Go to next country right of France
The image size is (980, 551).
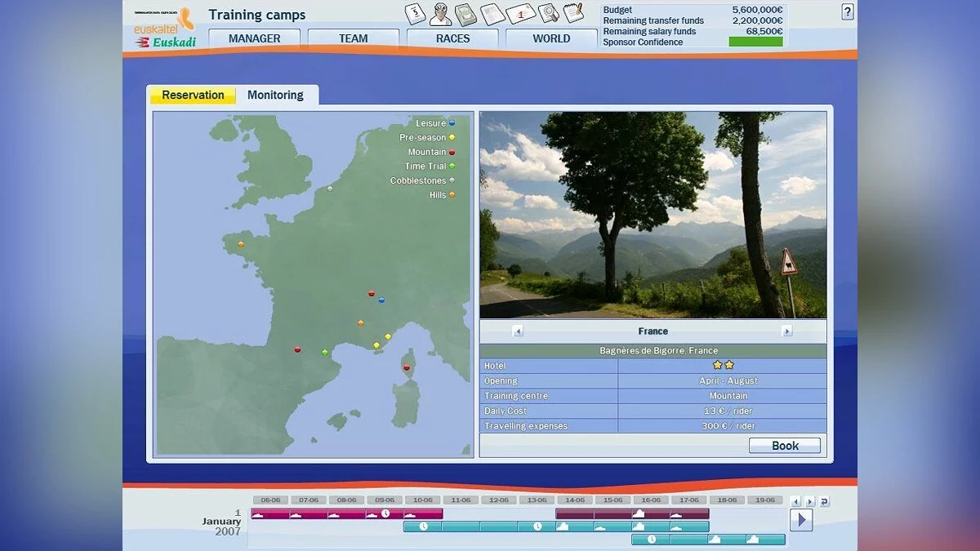[x=786, y=331]
